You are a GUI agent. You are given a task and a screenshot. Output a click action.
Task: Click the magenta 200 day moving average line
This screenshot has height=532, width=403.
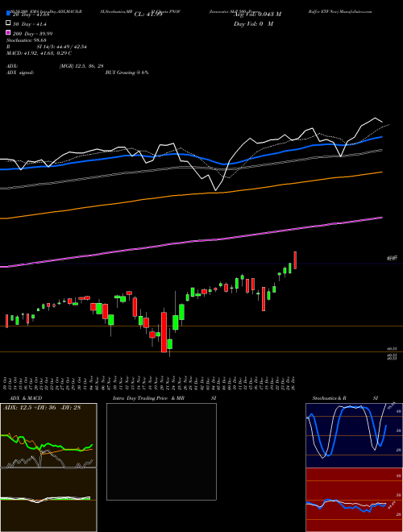191,241
